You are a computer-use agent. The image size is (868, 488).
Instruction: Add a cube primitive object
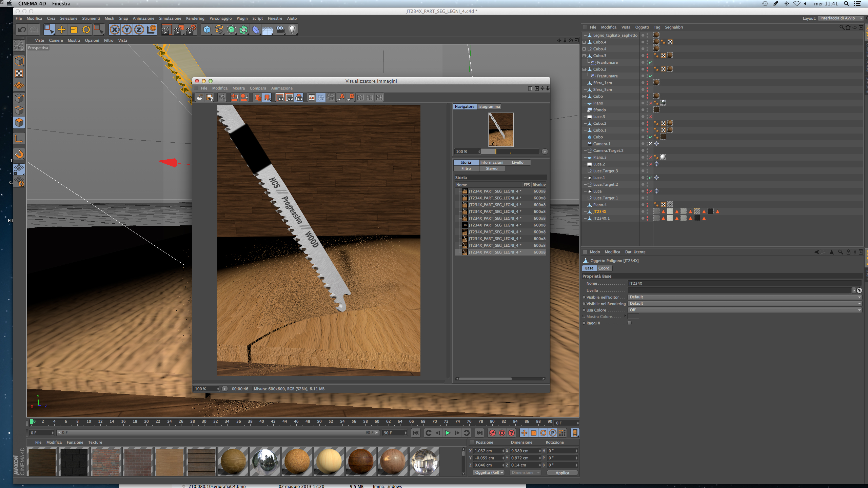point(206,30)
